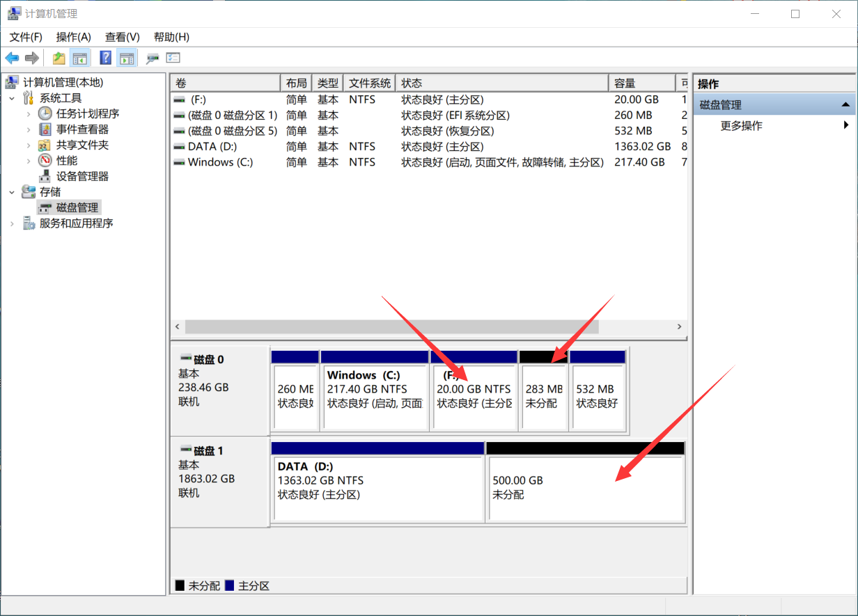The height and width of the screenshot is (616, 858).
Task: Sort by the 类型 column header
Action: click(x=327, y=83)
